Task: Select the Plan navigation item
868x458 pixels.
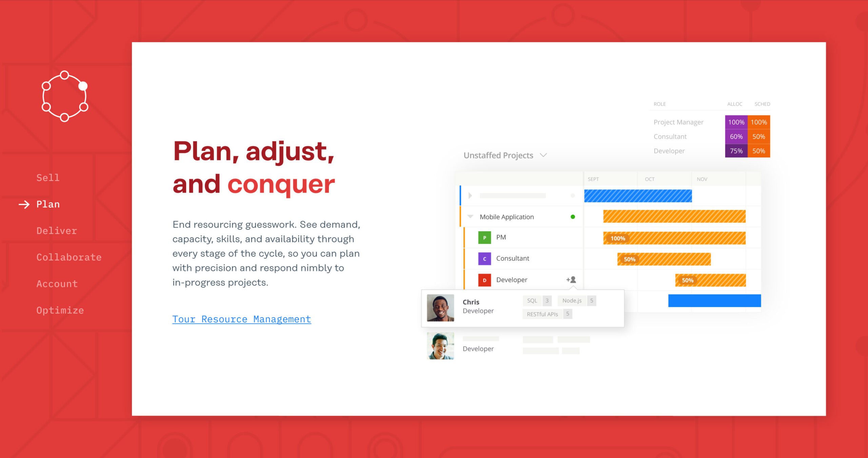Action: 49,204
